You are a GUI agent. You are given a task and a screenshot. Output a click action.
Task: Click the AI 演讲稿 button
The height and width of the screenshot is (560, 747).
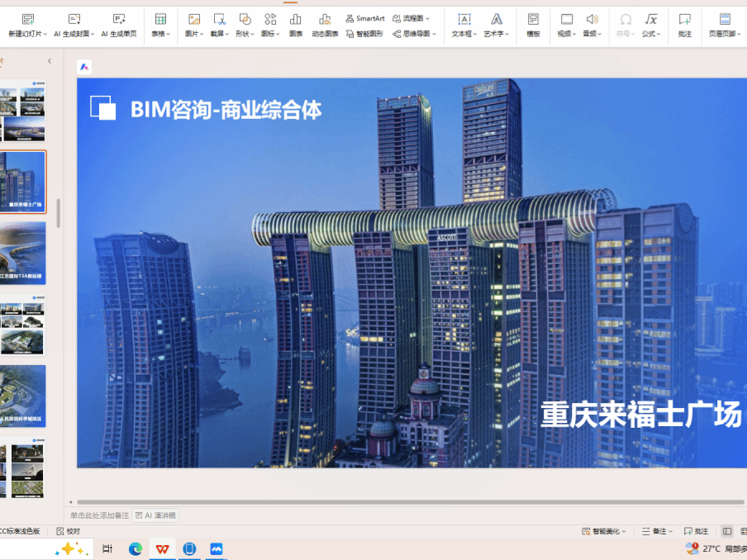(x=155, y=515)
